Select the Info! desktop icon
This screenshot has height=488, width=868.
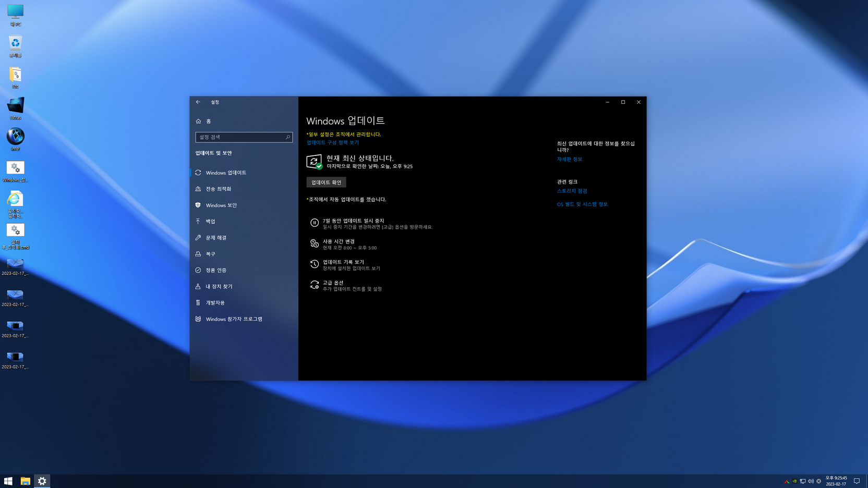[15, 140]
